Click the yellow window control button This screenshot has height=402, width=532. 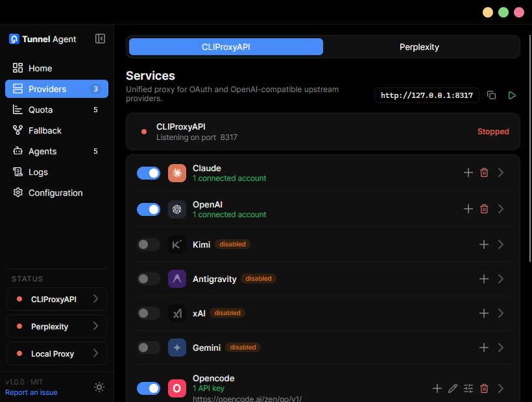488,12
